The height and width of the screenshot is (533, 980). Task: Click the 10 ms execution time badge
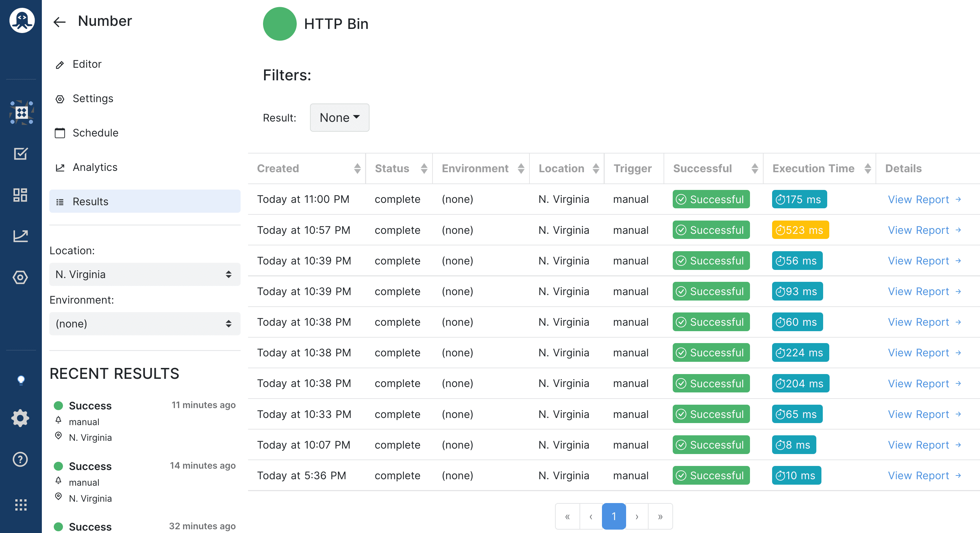pyautogui.click(x=796, y=475)
